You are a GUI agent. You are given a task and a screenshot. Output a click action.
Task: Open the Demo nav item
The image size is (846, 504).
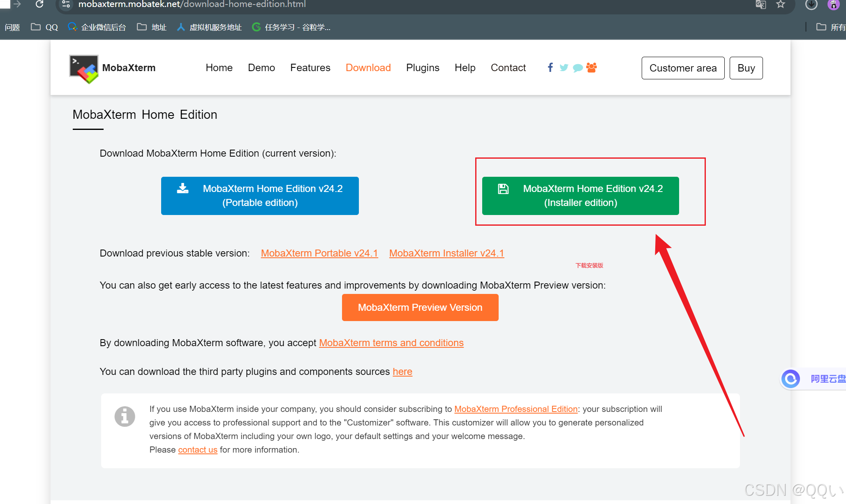point(261,68)
